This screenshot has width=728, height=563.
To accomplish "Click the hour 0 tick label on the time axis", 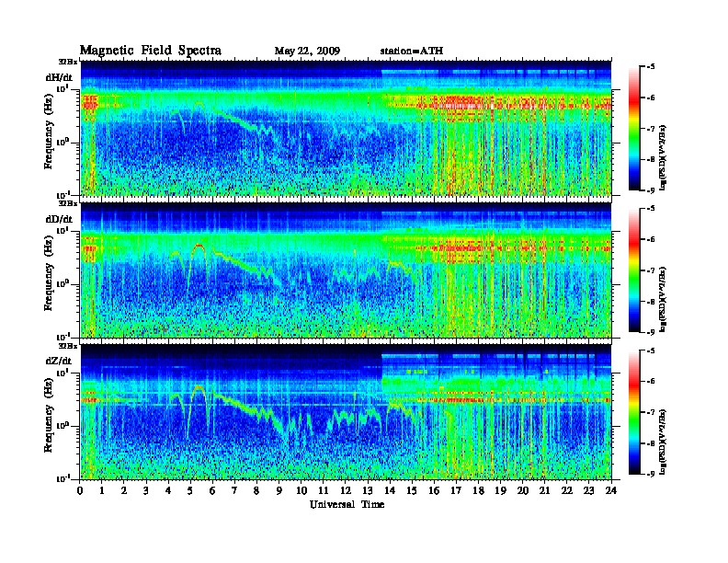I will coord(80,490).
